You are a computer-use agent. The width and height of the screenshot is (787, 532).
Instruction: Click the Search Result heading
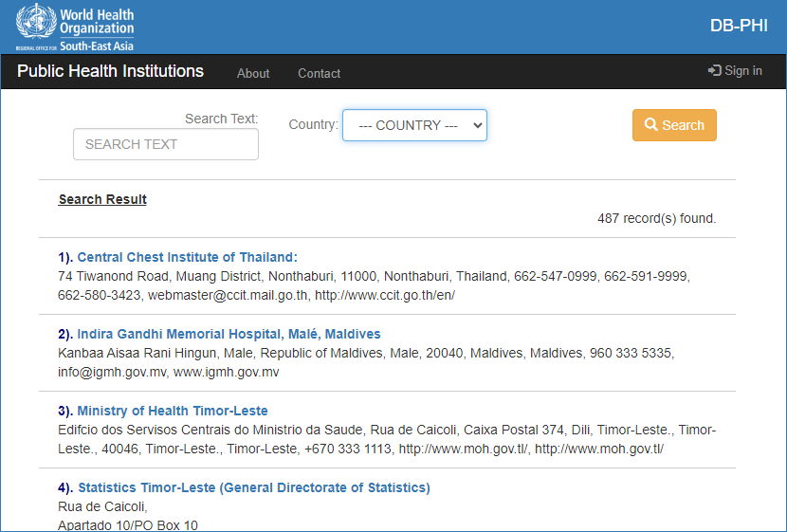pos(102,199)
